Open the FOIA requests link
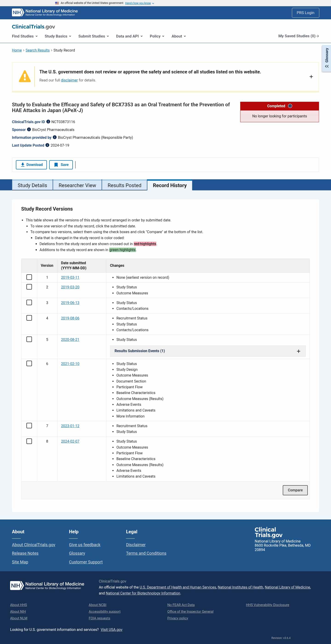The image size is (331, 644). point(99,618)
